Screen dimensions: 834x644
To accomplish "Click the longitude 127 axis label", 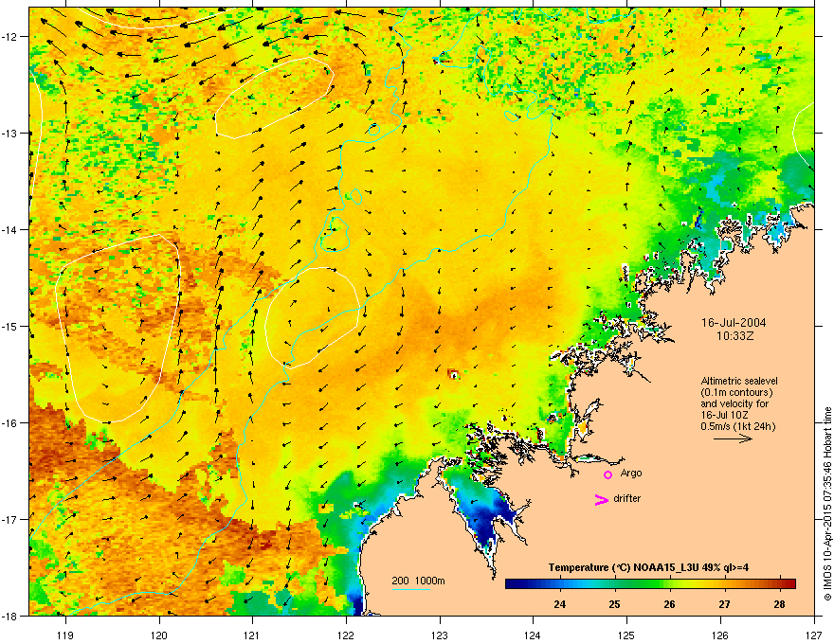I will click(x=814, y=635).
